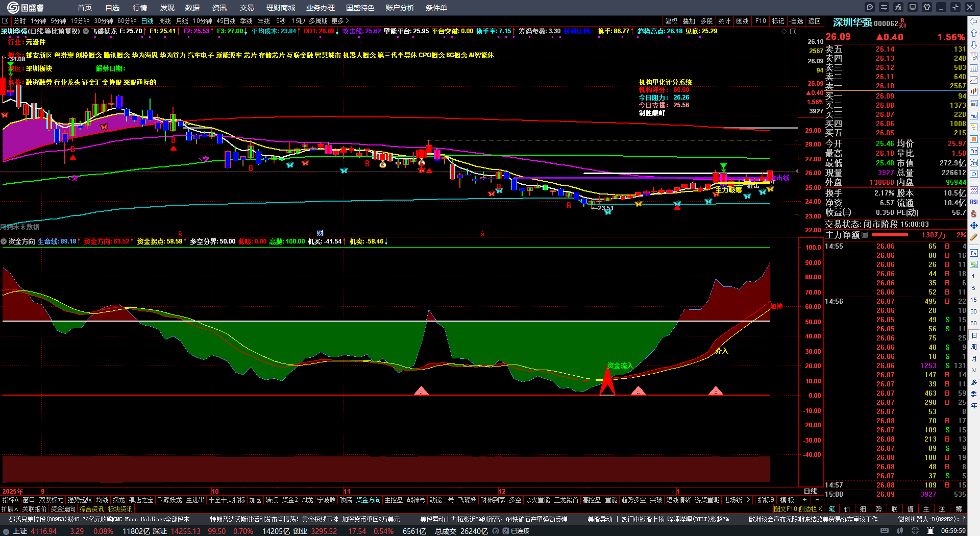Toggle the window layout box beside 分时
980x536 pixels.
click(5, 21)
